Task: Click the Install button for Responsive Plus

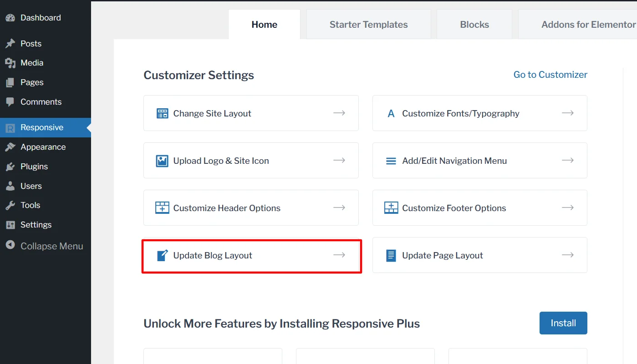Action: (563, 323)
